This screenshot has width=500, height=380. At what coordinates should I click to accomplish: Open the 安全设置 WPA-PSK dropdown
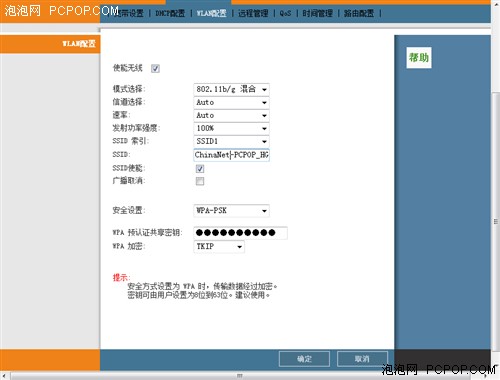click(x=231, y=211)
